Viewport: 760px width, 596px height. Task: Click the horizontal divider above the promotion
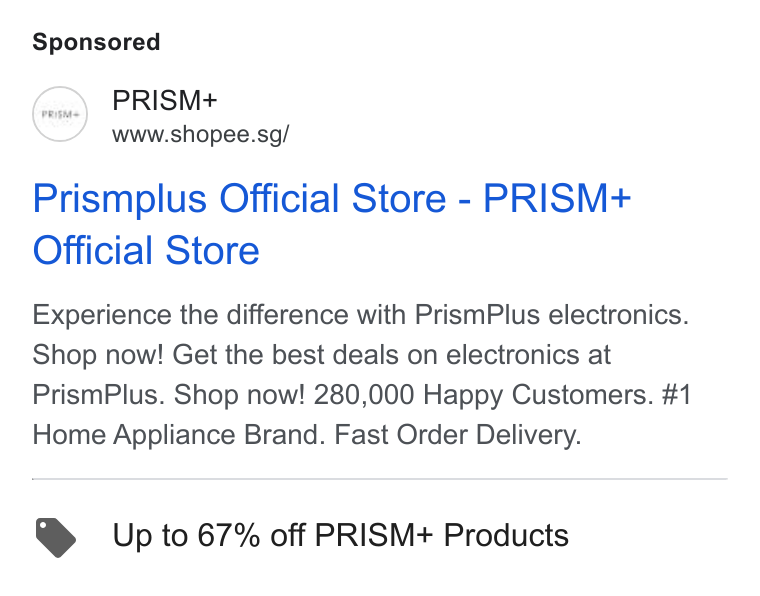(380, 479)
